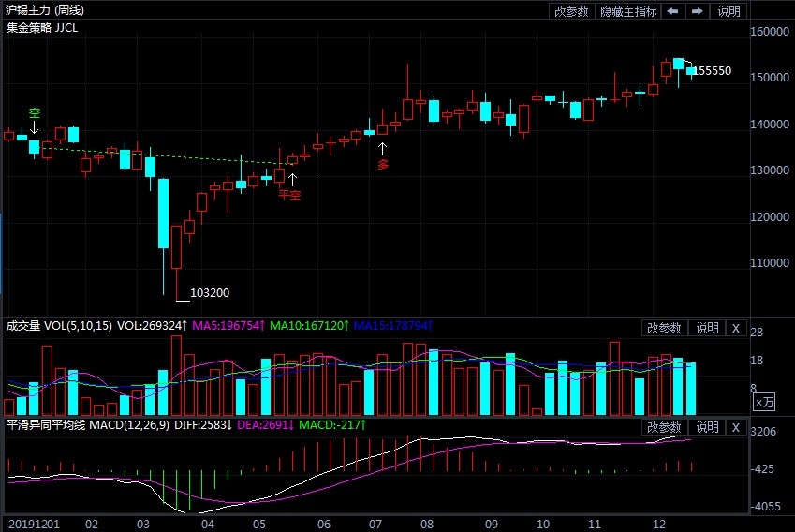The height and width of the screenshot is (532, 795).
Task: Close the volume panel with X
Action: (736, 328)
